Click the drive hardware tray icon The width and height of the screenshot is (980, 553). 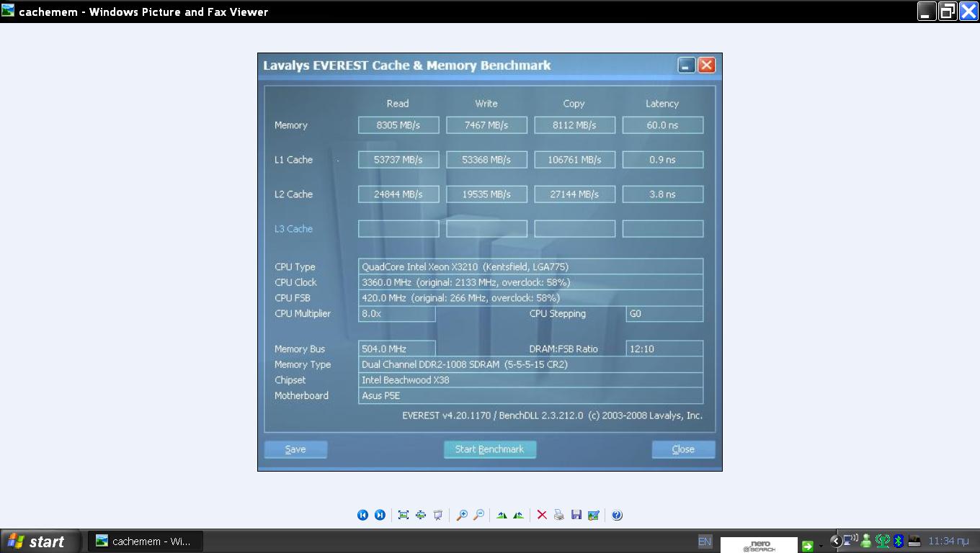(914, 541)
